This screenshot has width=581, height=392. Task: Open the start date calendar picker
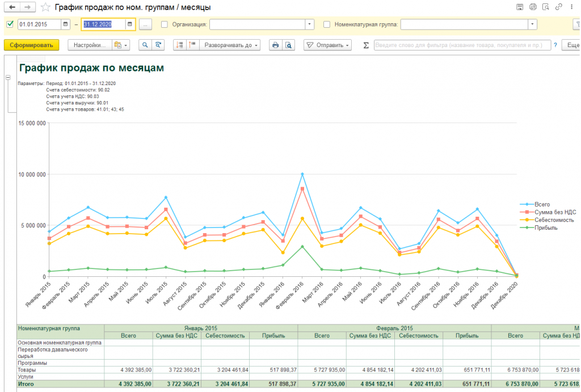tap(65, 24)
